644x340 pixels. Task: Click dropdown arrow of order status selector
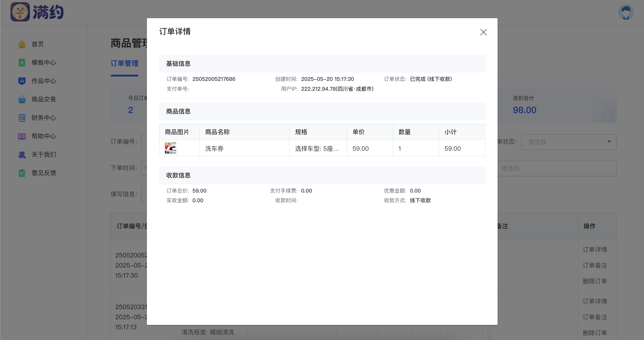coord(609,142)
